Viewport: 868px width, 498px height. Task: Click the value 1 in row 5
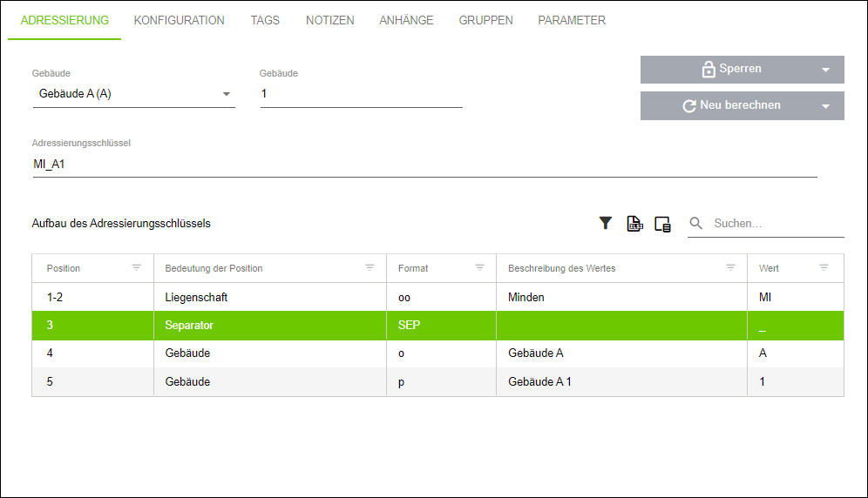pyautogui.click(x=796, y=382)
